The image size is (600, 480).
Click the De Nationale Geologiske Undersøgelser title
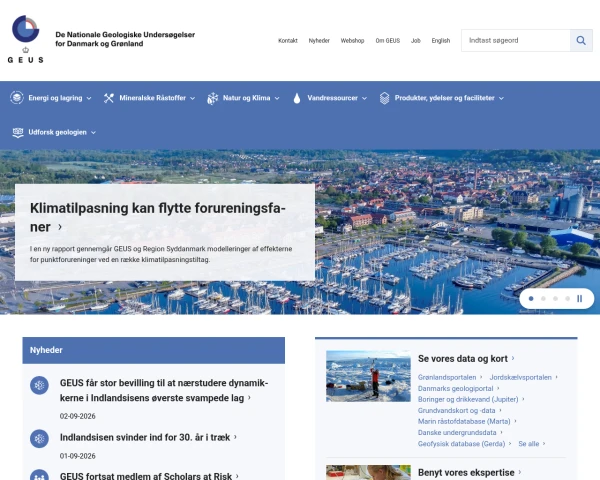point(125,39)
